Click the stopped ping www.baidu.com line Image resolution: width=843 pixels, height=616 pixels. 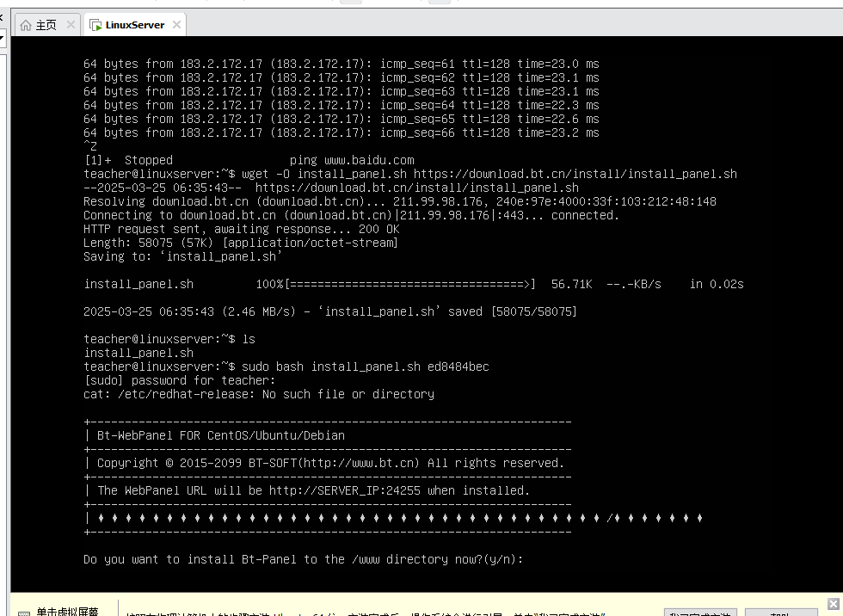pyautogui.click(x=249, y=160)
